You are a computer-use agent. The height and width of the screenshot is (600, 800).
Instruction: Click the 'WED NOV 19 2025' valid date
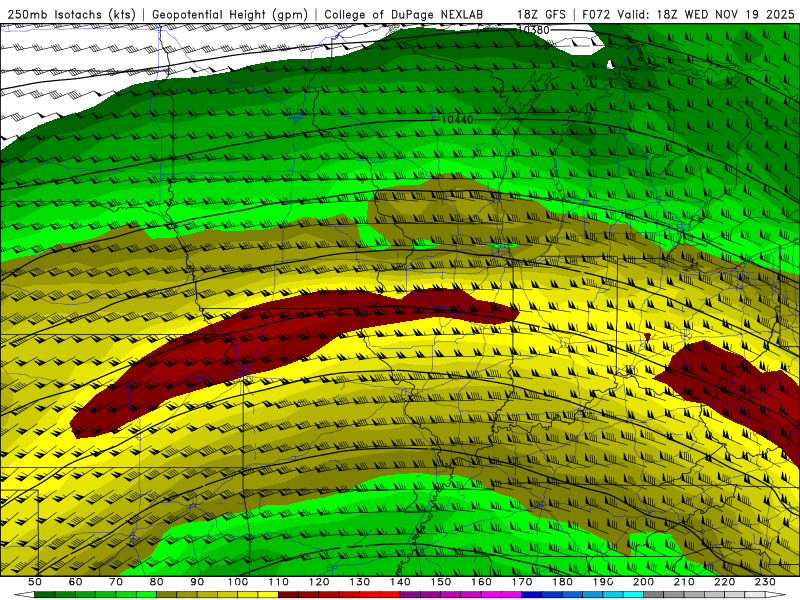click(x=739, y=14)
